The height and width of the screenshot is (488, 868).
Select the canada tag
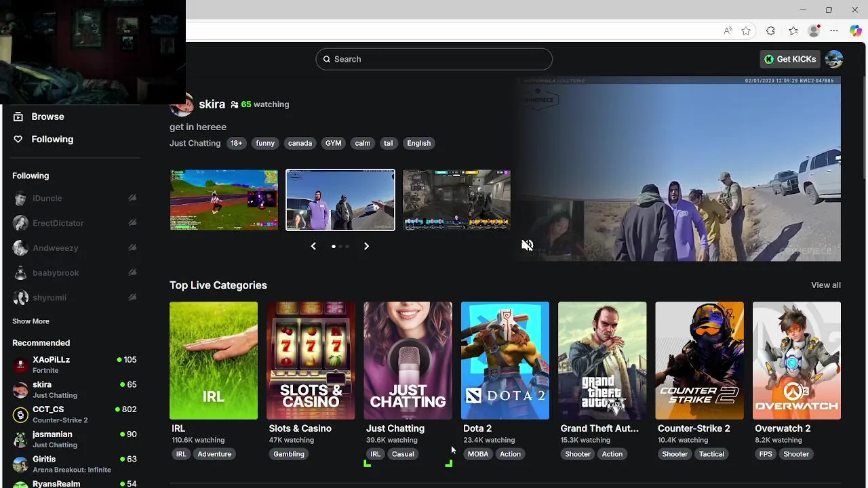[300, 143]
